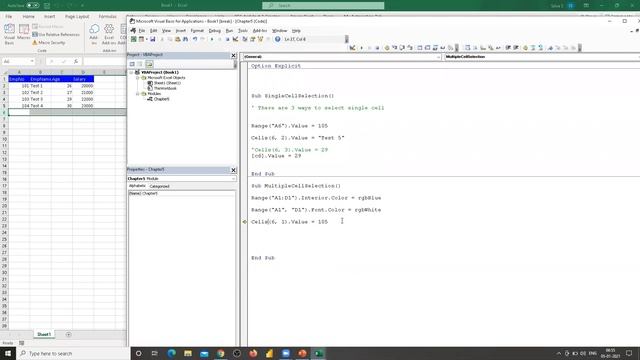Close the Project VBAProject panel
The image size is (640, 360).
click(233, 55)
